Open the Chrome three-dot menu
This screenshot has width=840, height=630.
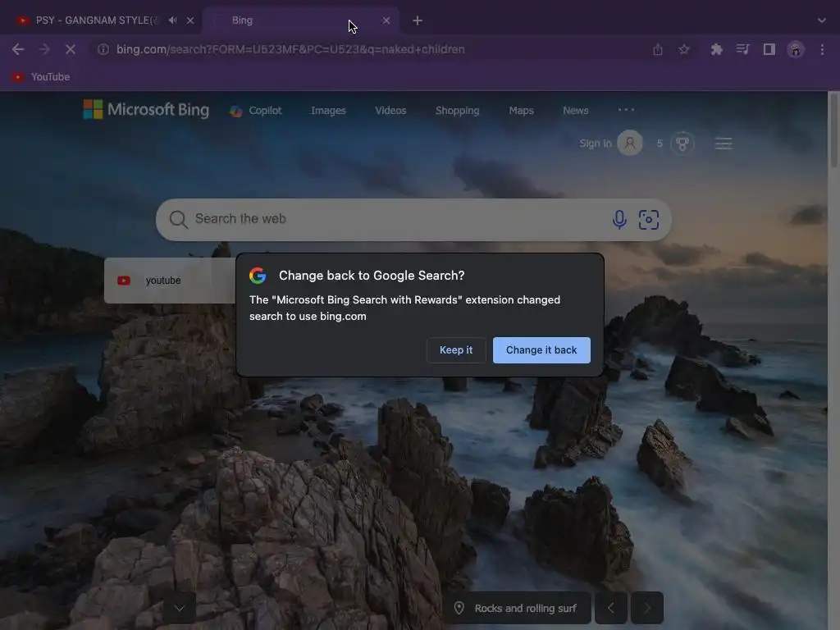pos(822,49)
